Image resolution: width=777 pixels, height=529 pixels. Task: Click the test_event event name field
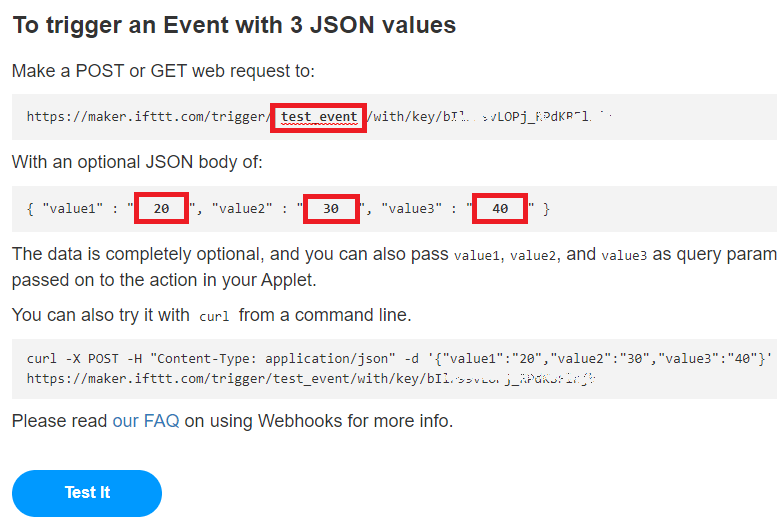[x=319, y=117]
